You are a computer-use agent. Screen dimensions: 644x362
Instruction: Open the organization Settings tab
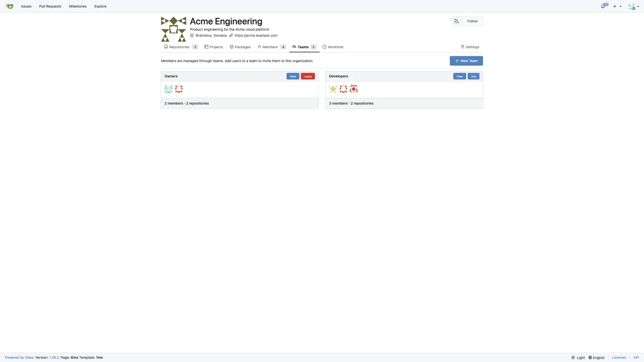[x=470, y=47]
